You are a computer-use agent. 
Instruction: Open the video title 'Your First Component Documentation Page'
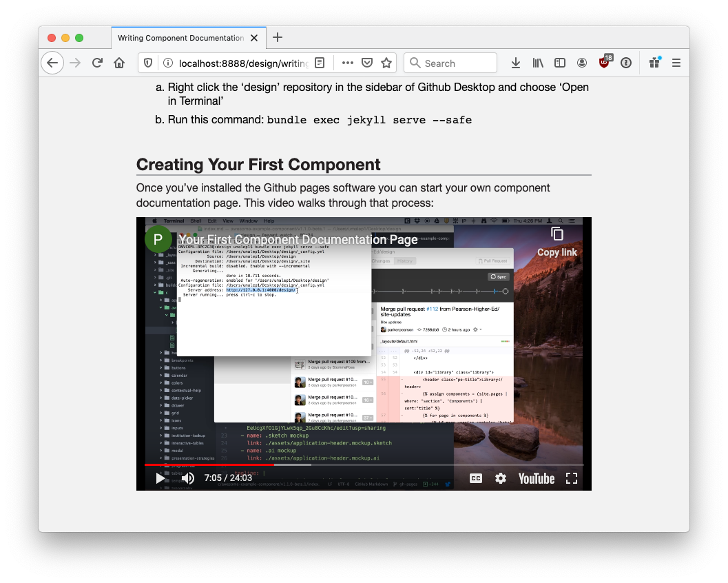tap(298, 240)
